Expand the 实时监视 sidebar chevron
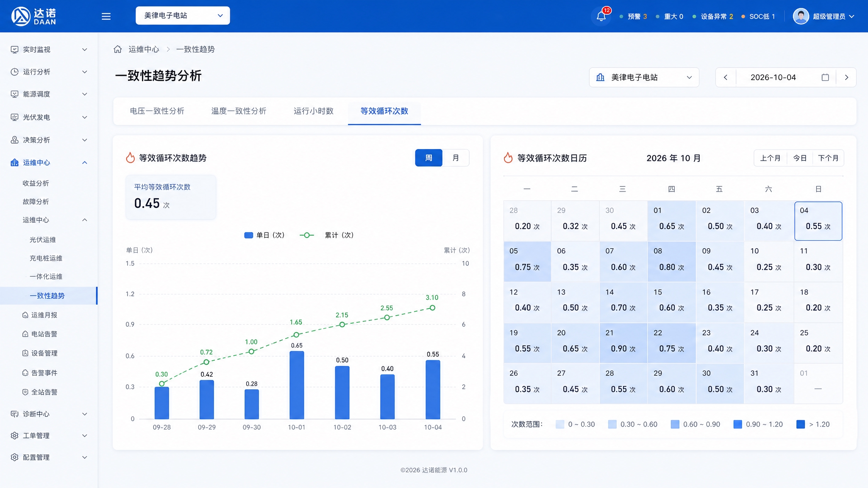Viewport: 868px width, 488px height. pyautogui.click(x=84, y=50)
